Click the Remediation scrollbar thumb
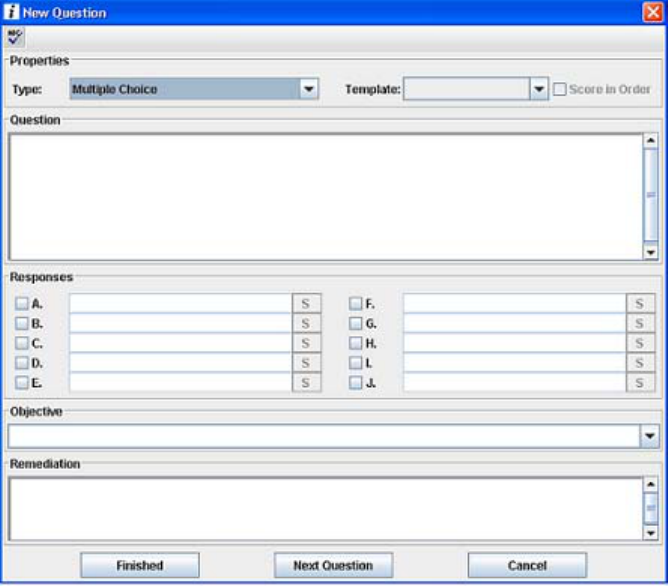The image size is (668, 586). pos(651,508)
